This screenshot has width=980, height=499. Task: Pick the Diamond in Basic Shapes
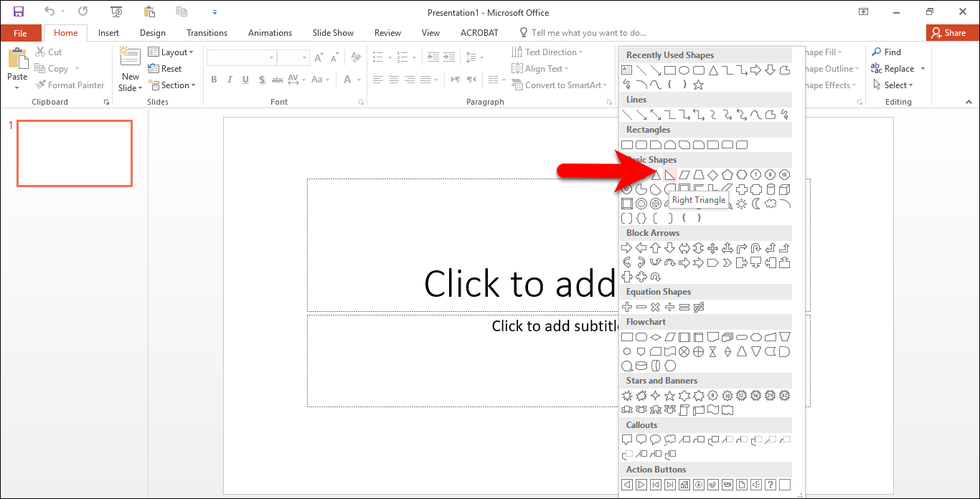713,175
